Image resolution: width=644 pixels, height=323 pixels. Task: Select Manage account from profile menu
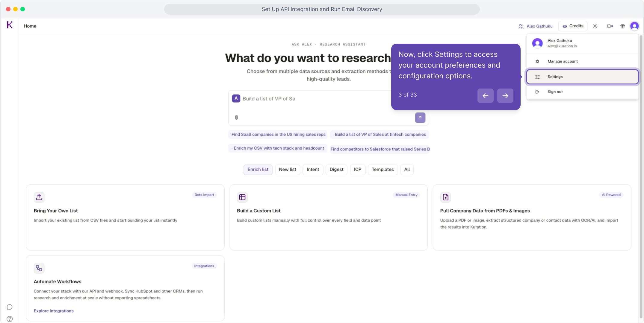pyautogui.click(x=582, y=61)
